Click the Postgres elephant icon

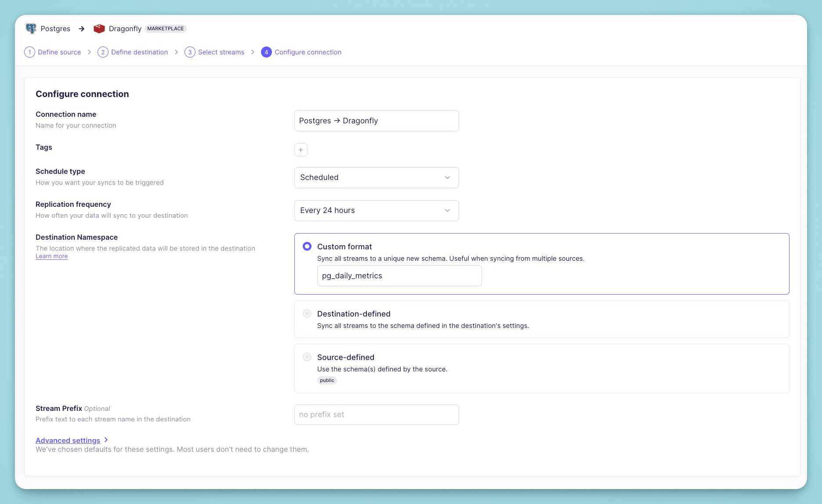[x=31, y=29]
